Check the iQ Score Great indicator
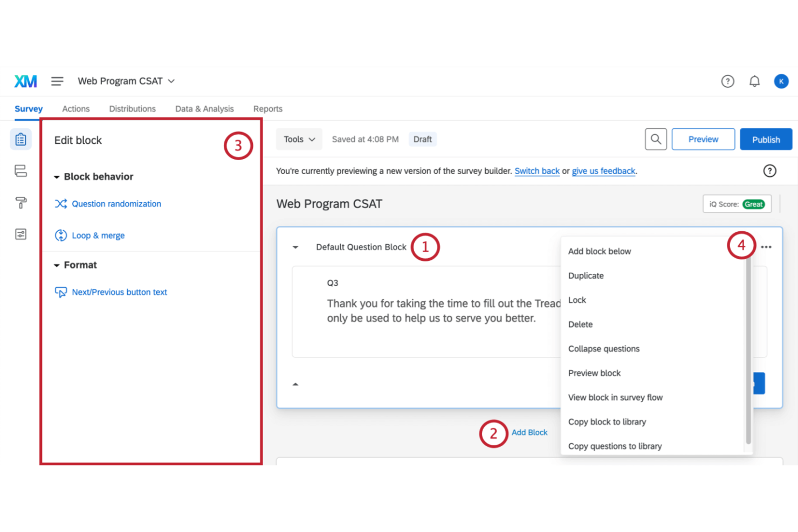This screenshot has width=798, height=532. point(737,204)
